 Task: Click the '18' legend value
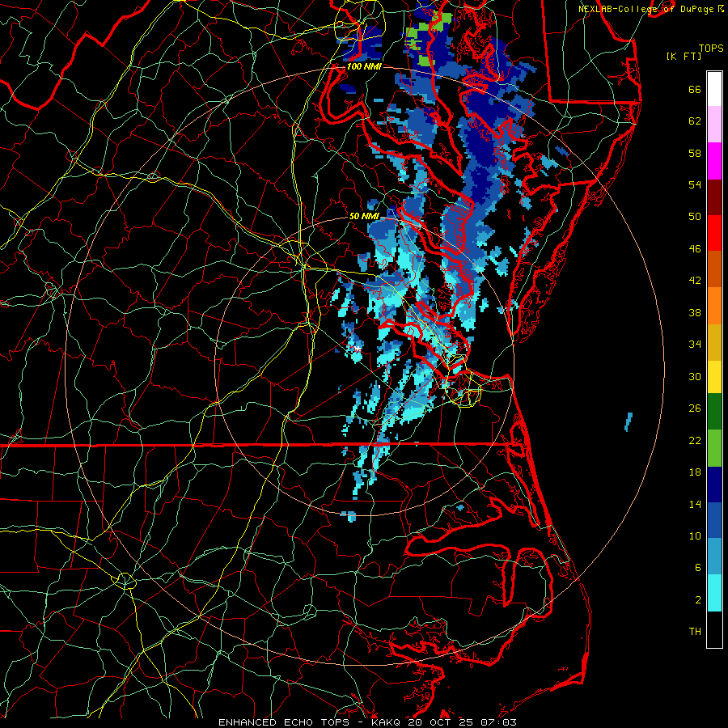(695, 472)
